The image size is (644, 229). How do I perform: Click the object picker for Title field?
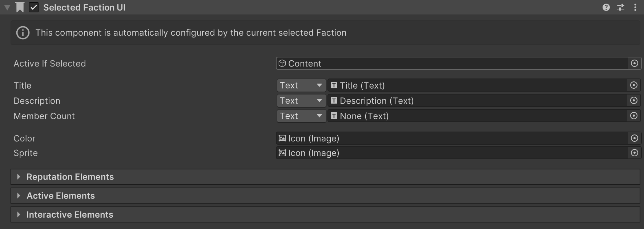[634, 85]
